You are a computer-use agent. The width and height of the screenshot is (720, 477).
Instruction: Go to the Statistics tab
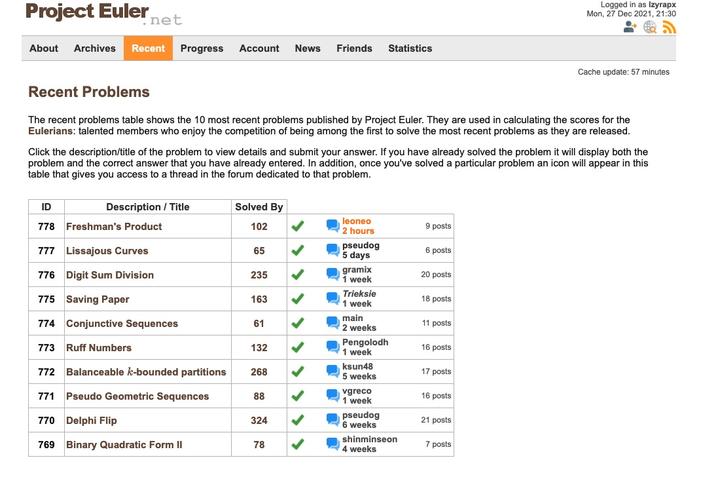[410, 48]
